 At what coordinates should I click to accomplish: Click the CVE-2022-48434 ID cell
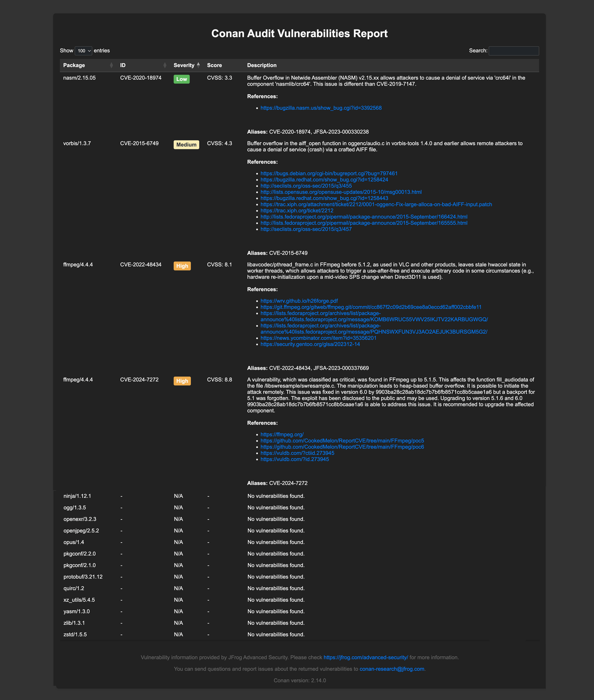(x=141, y=265)
